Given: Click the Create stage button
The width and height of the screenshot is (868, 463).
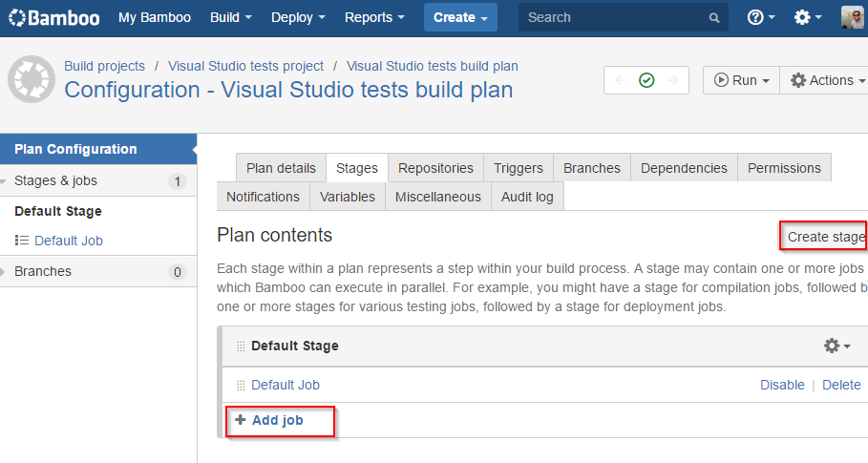Looking at the screenshot, I should (825, 236).
